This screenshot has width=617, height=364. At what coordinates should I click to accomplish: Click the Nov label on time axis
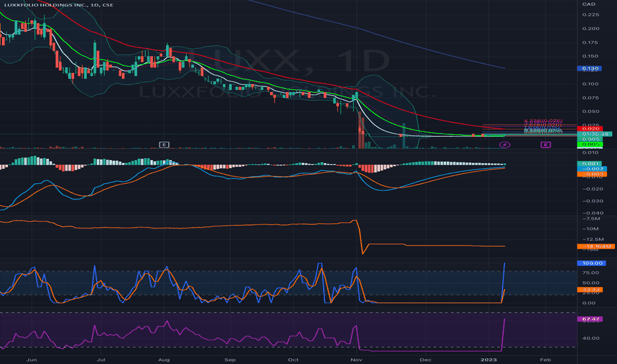(x=356, y=359)
